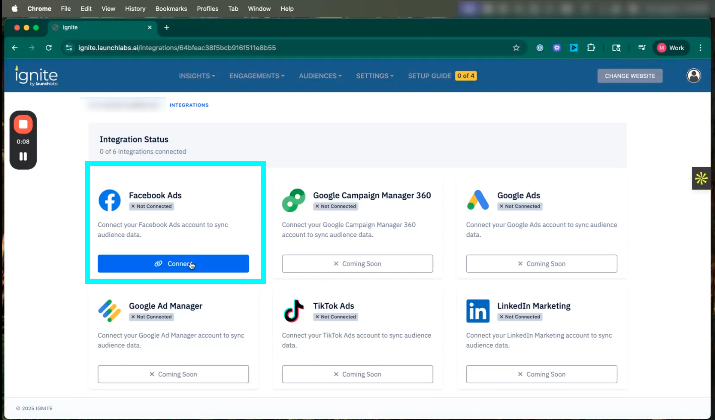The image size is (715, 420).
Task: Click the Google Campaign Manager 360 logo
Action: coord(293,200)
